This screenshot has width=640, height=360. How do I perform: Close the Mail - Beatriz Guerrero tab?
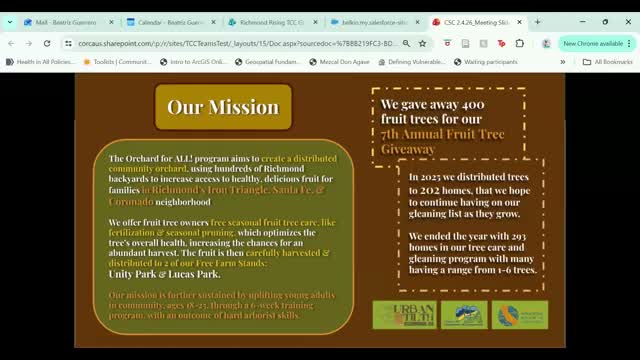click(111, 22)
